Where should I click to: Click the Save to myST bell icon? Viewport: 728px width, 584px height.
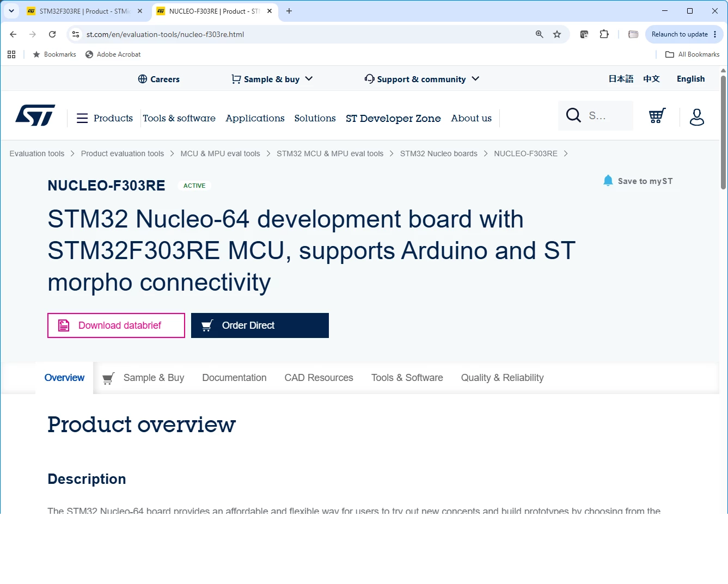tap(608, 181)
